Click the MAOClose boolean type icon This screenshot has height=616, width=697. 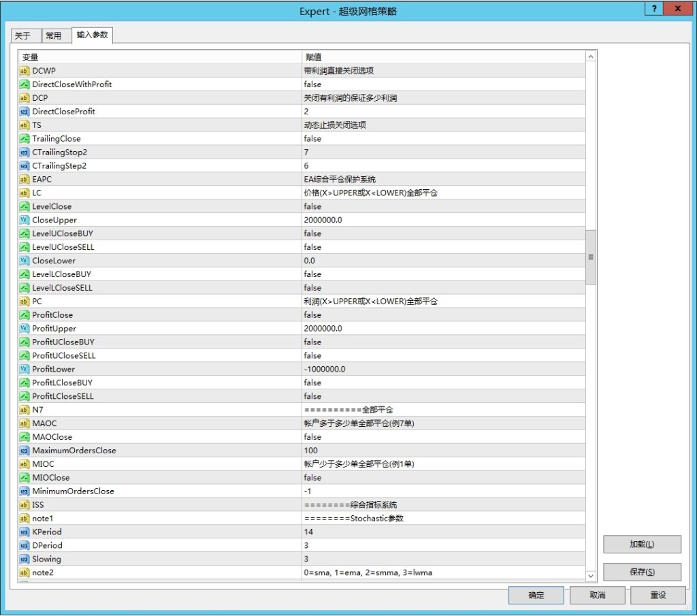click(25, 437)
